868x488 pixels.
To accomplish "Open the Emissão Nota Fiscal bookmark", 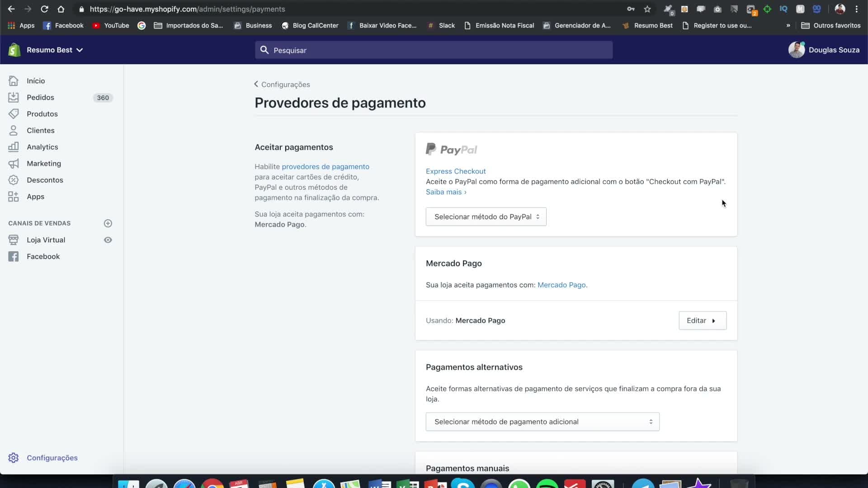I will coord(499,25).
